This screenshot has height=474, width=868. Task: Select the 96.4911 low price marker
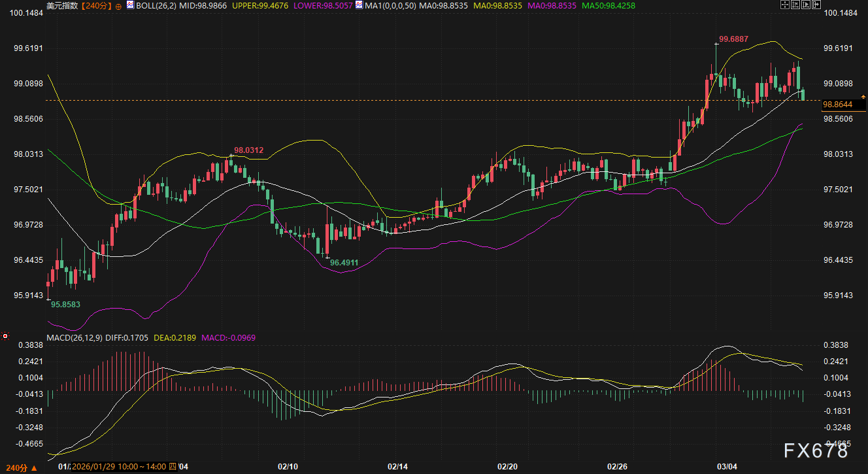(x=344, y=262)
